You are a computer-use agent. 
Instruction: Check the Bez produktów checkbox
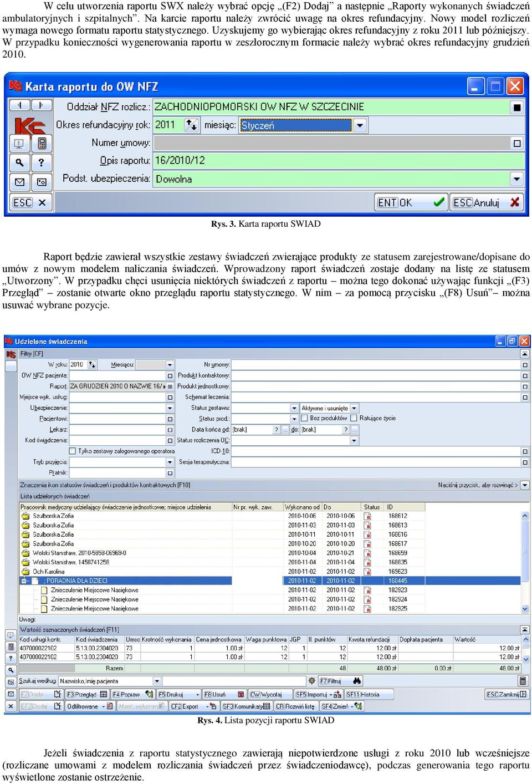[x=304, y=419]
